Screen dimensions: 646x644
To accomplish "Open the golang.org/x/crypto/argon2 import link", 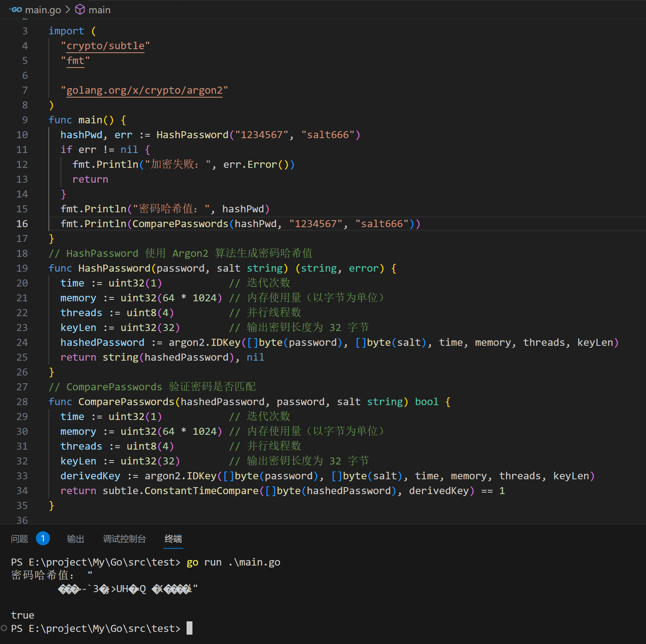I will point(144,91).
